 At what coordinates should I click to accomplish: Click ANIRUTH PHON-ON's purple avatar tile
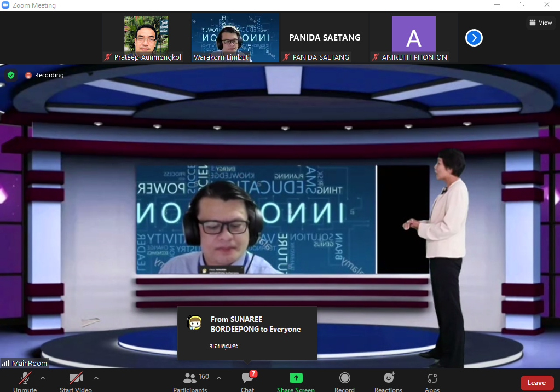[413, 36]
